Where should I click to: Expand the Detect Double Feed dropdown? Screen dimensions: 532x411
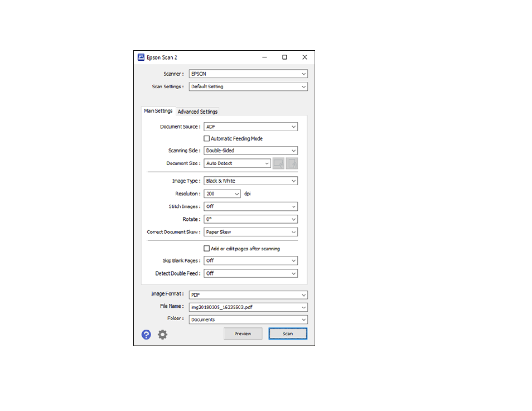point(251,274)
